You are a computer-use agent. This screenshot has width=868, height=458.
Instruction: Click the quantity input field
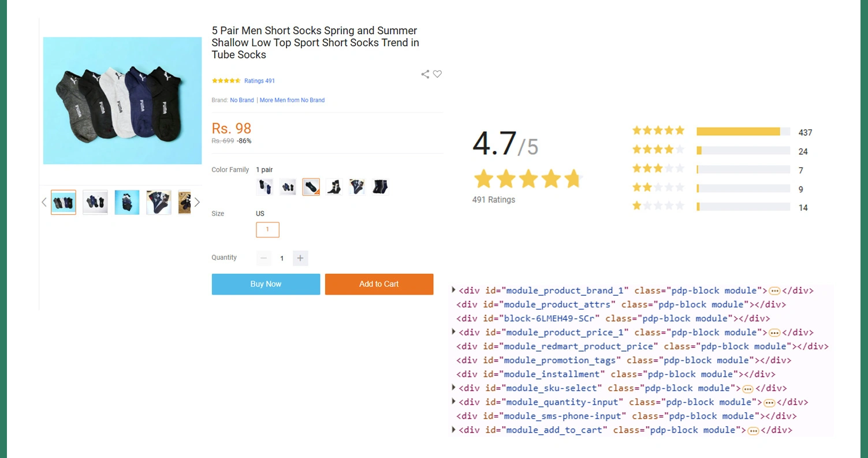point(282,258)
